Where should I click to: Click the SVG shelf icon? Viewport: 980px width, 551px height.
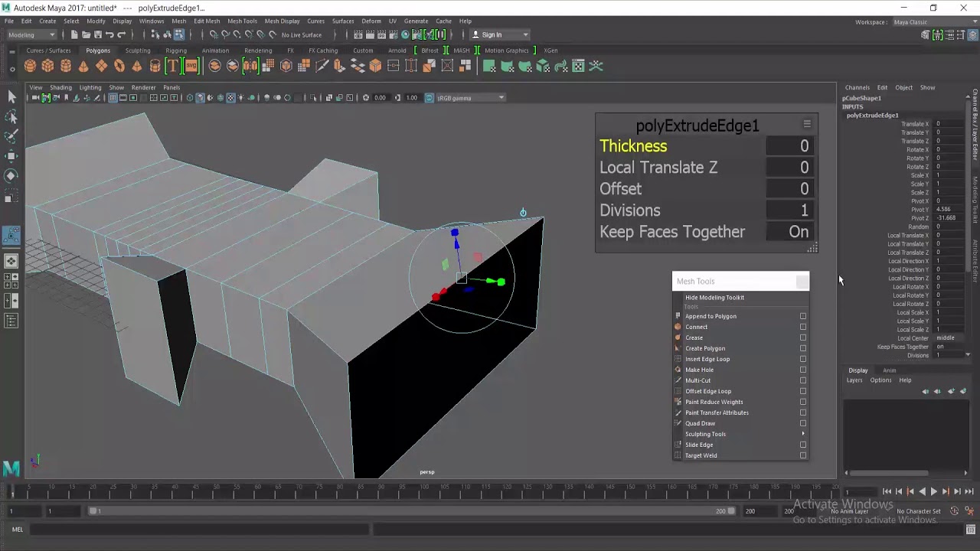[x=191, y=67]
